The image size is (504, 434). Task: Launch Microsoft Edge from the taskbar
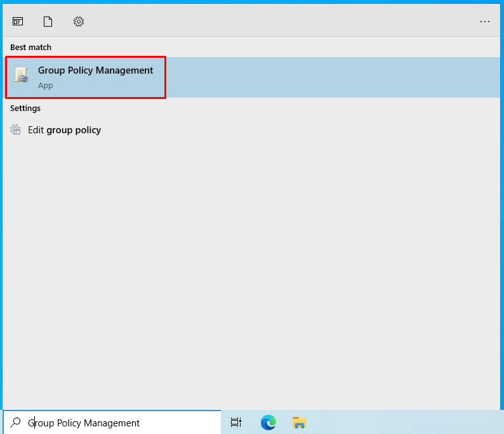(x=269, y=423)
